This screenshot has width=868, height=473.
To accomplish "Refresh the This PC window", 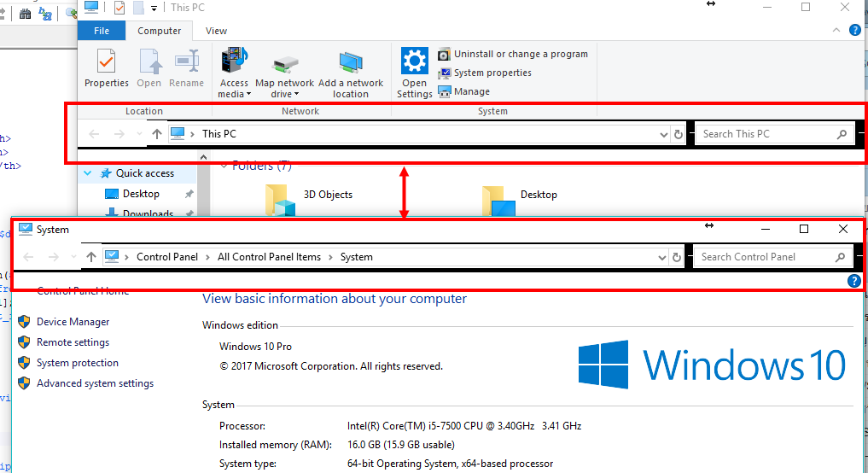I will click(x=679, y=135).
